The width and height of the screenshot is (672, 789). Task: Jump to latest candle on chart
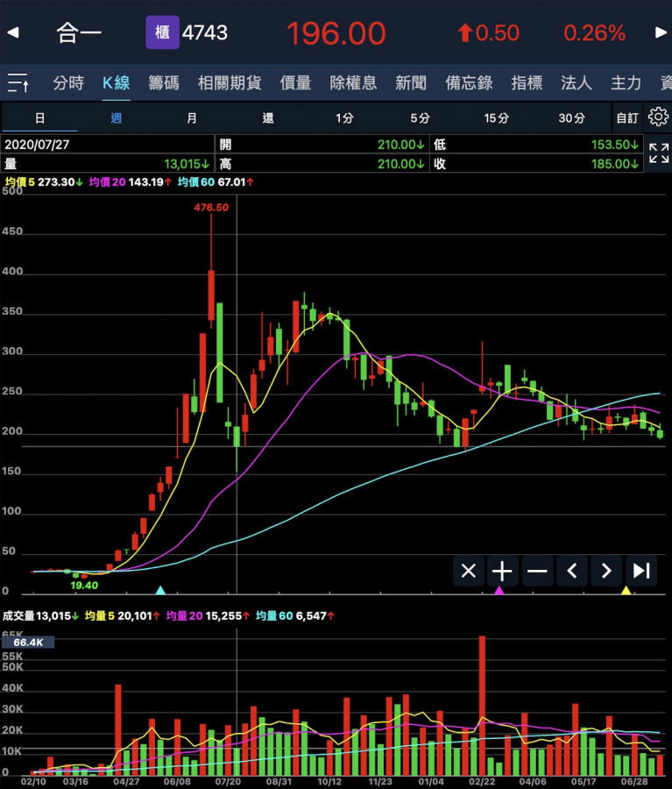[x=641, y=572]
